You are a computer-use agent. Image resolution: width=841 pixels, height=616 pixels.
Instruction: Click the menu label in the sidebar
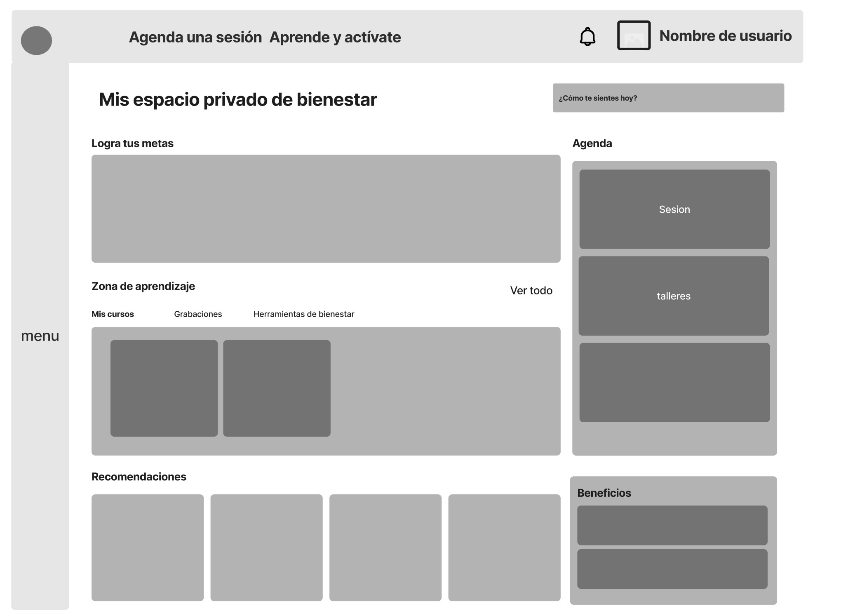[x=40, y=336]
